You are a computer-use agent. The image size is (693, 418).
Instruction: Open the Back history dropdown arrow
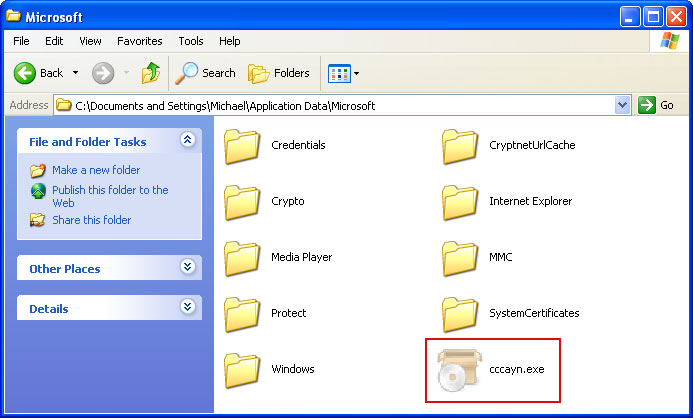tap(76, 73)
